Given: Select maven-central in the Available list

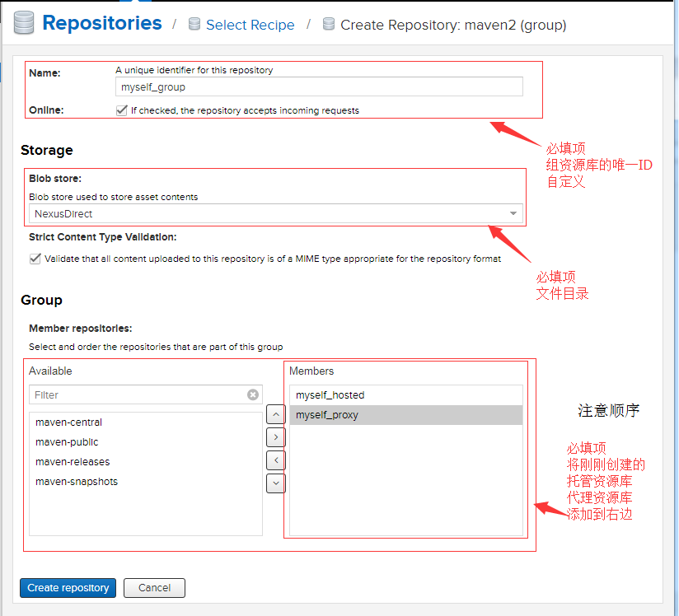Looking at the screenshot, I should [146, 422].
